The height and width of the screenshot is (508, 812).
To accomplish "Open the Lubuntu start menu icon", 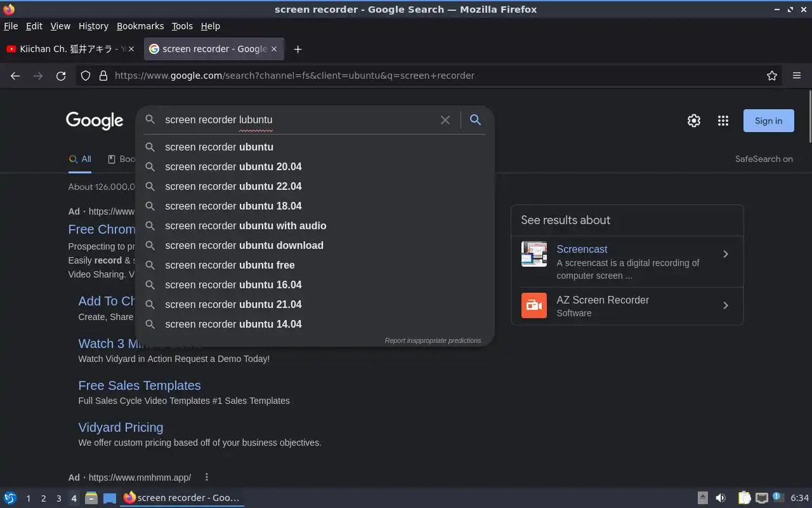I will click(10, 498).
